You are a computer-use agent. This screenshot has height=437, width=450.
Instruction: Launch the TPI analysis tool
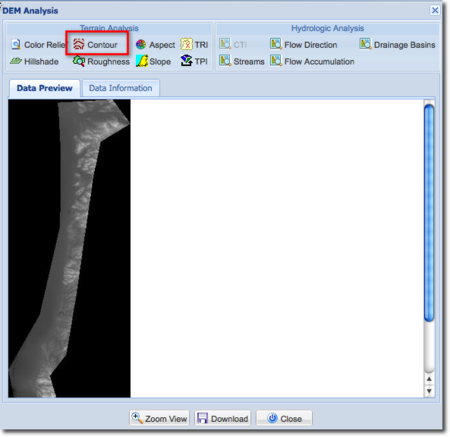tap(194, 61)
